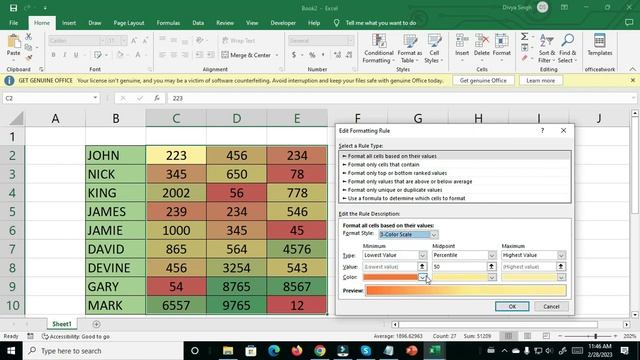640x360 pixels.
Task: Click Get genuine Office button
Action: 483,80
